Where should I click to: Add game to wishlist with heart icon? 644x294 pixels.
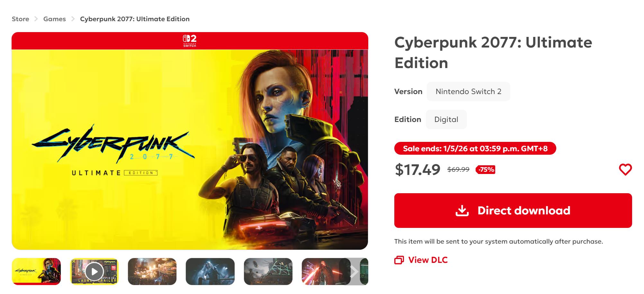[625, 169]
